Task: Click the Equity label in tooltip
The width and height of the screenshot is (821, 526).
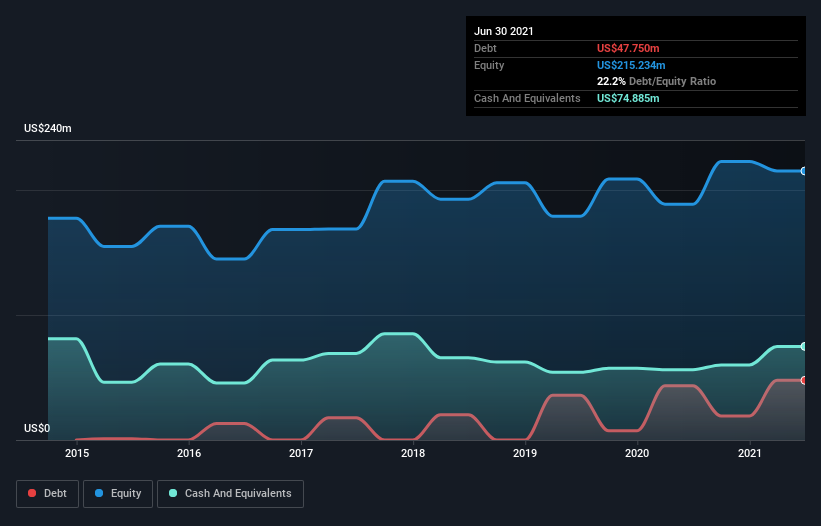Action: (489, 65)
